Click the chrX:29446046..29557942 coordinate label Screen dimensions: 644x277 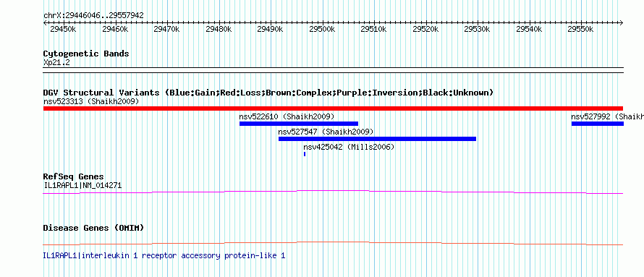(93, 15)
